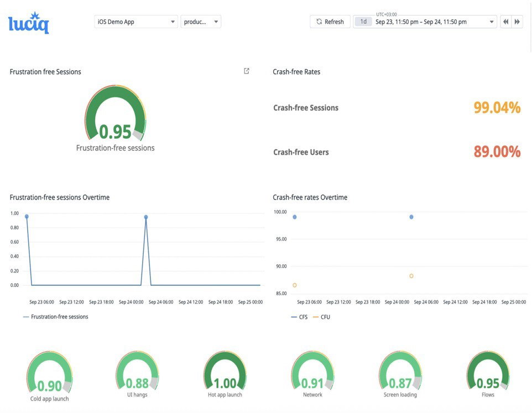Image resolution: width=532 pixels, height=413 pixels.
Task: Click the second orange CFU point near 88
Action: [x=411, y=276]
